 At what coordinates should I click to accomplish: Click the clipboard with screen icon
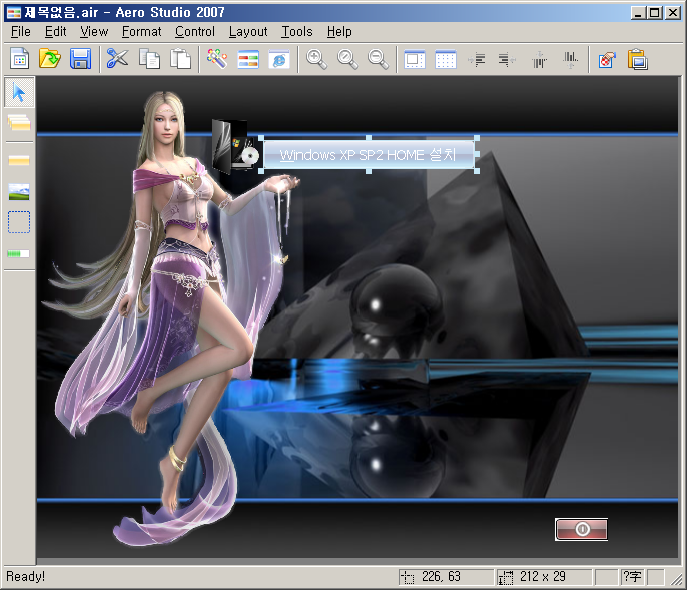tap(637, 59)
